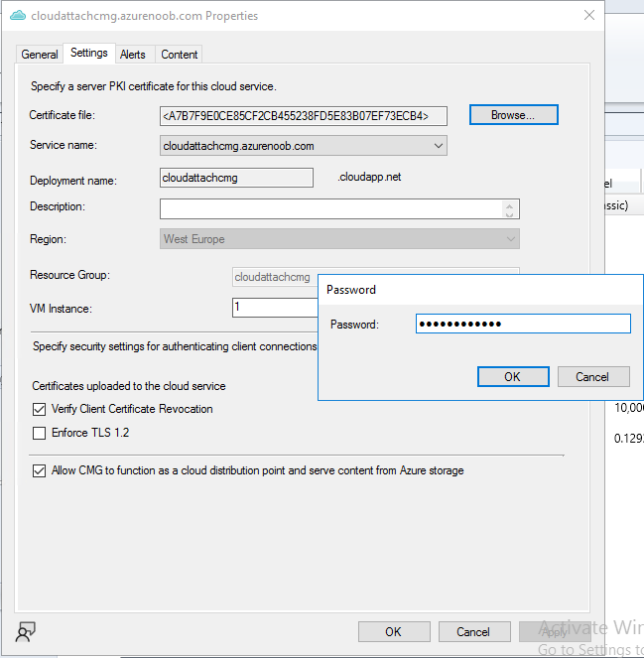Switch to the General tab
Image resolution: width=644 pixels, height=658 pixels.
[x=40, y=55]
